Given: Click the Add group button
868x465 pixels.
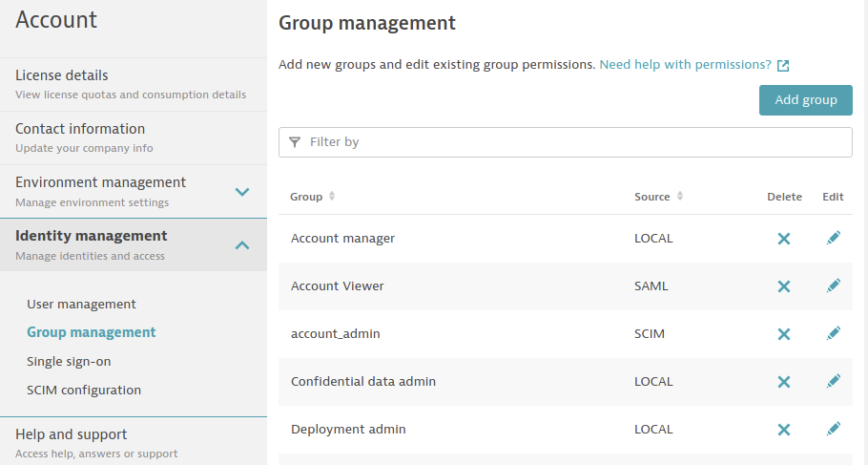Looking at the screenshot, I should coord(805,100).
